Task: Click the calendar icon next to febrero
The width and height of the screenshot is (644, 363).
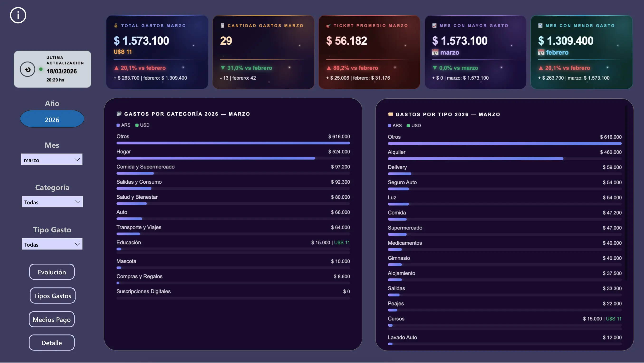Action: (541, 53)
